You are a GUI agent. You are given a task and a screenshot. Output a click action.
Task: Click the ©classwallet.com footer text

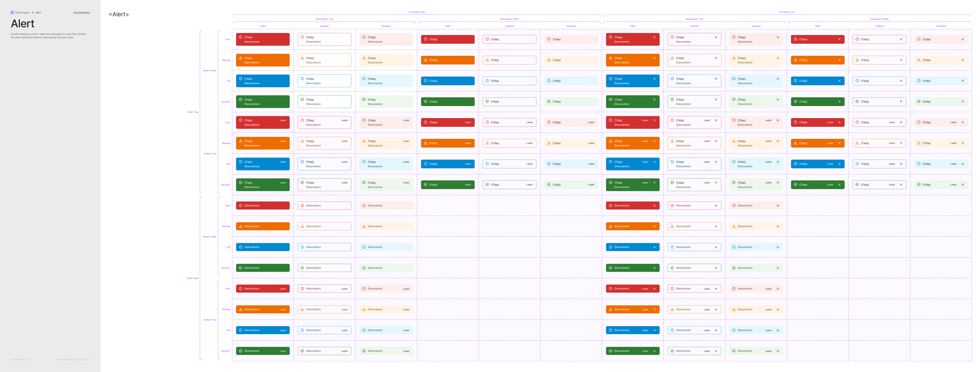point(20,359)
